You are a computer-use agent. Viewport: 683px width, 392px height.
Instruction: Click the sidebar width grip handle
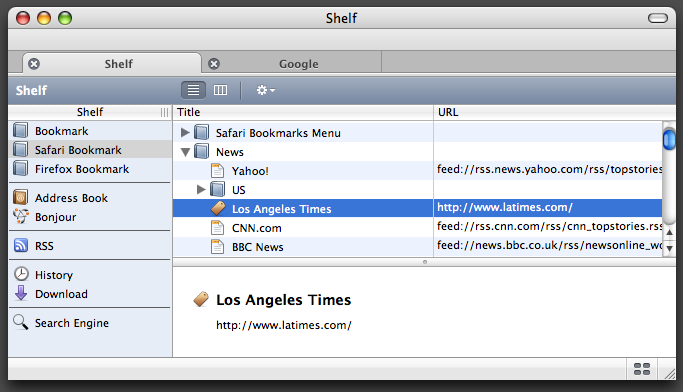(164, 112)
